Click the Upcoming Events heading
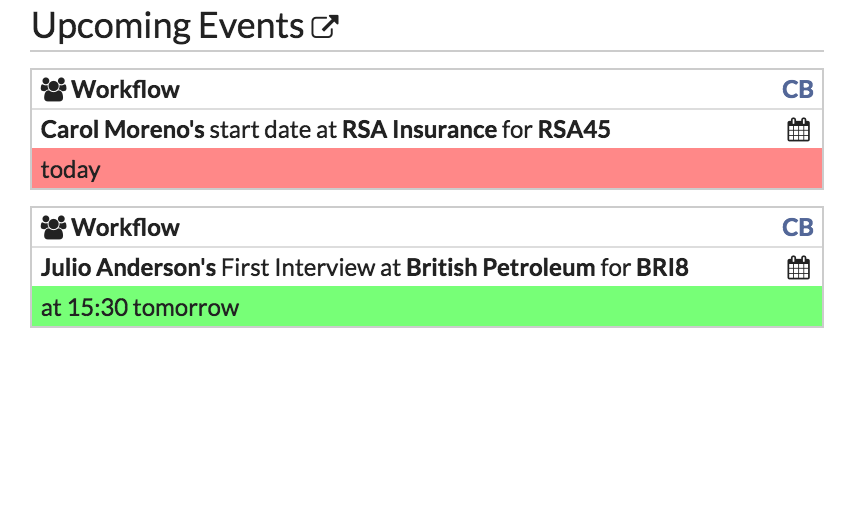854x522 pixels. (168, 26)
